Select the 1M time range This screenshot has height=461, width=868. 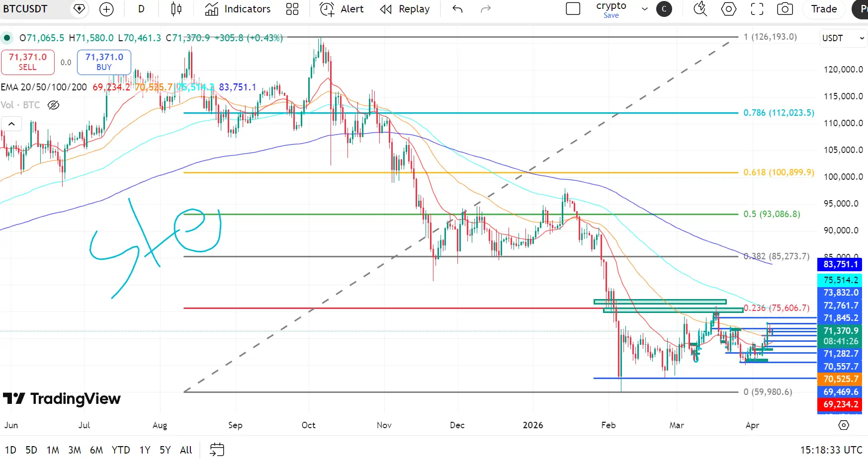(x=53, y=450)
